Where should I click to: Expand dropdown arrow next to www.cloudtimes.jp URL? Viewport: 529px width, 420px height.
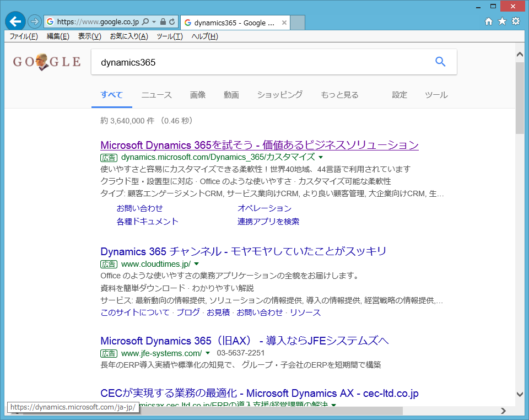coord(197,264)
